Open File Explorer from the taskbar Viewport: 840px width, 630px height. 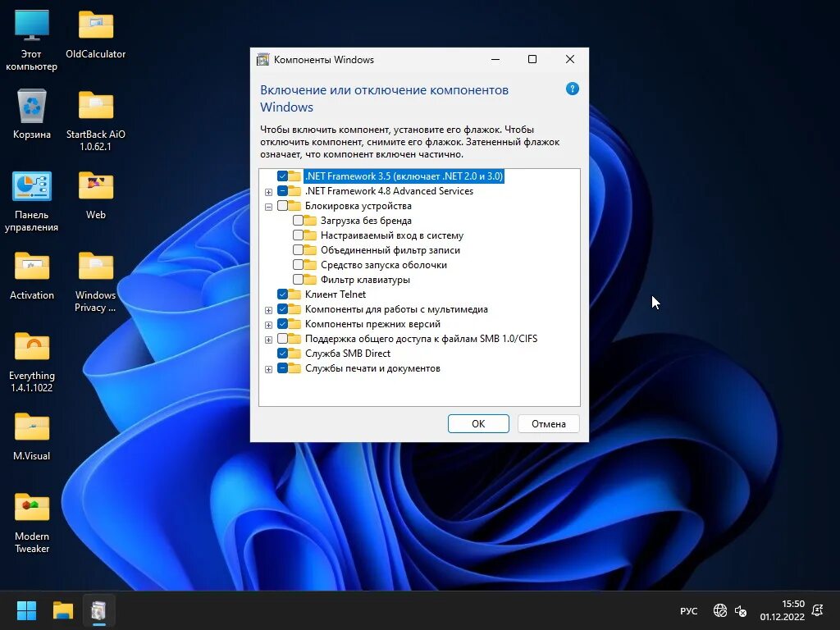point(62,610)
